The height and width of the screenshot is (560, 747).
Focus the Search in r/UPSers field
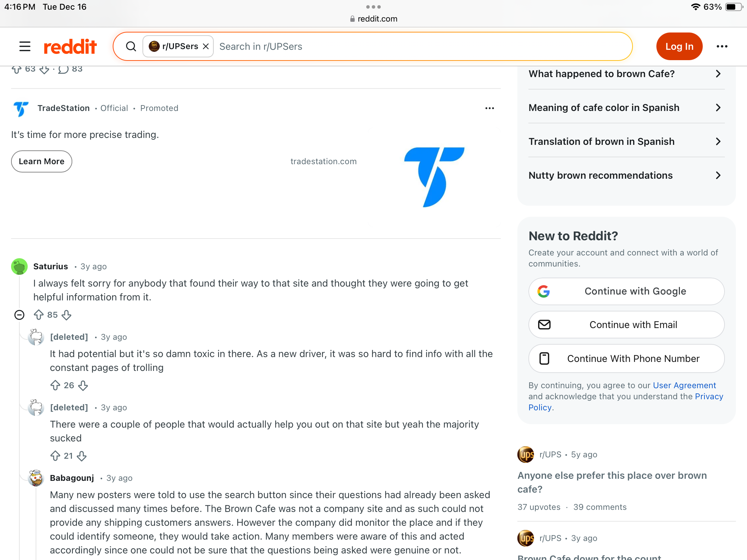point(422,46)
